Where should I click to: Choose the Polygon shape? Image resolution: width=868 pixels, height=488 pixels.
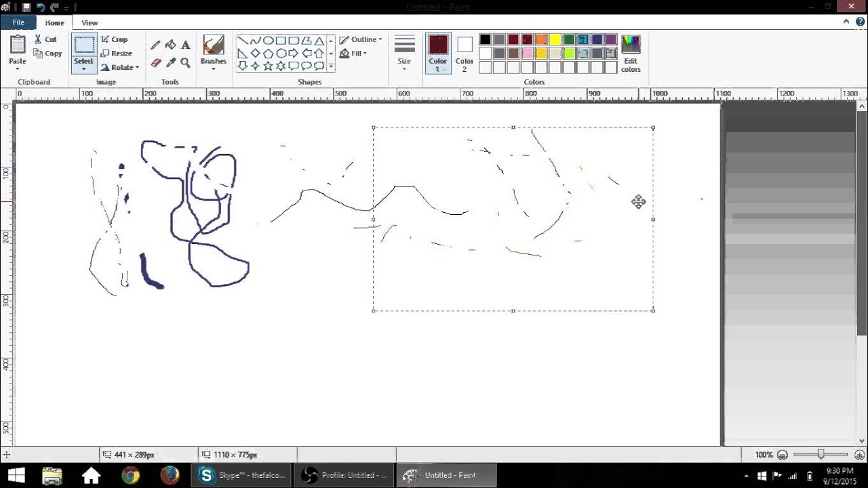click(x=307, y=41)
